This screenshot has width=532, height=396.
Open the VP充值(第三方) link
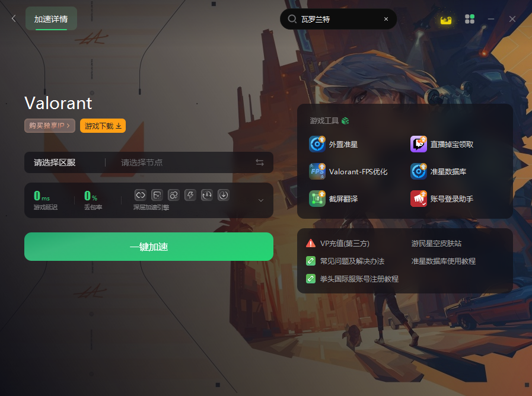pyautogui.click(x=345, y=244)
